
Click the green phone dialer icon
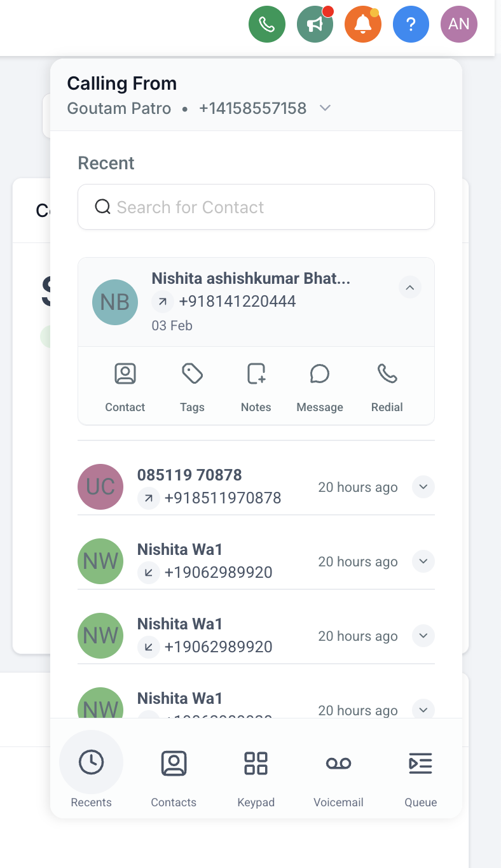[x=266, y=25]
